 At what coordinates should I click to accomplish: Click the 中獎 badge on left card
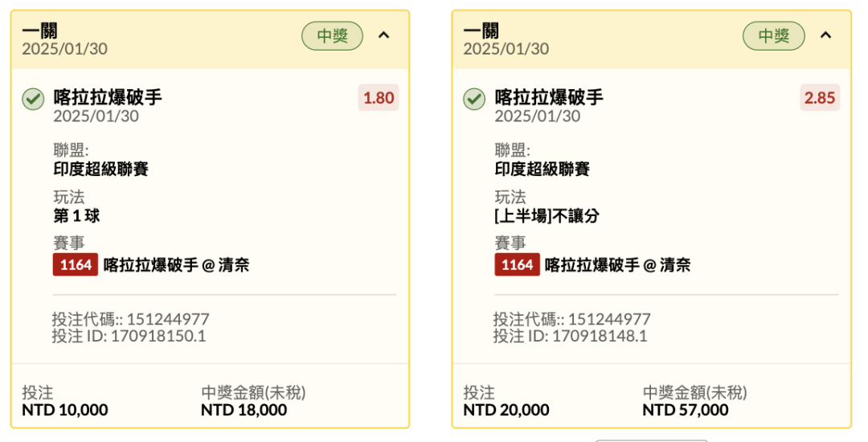pyautogui.click(x=332, y=36)
